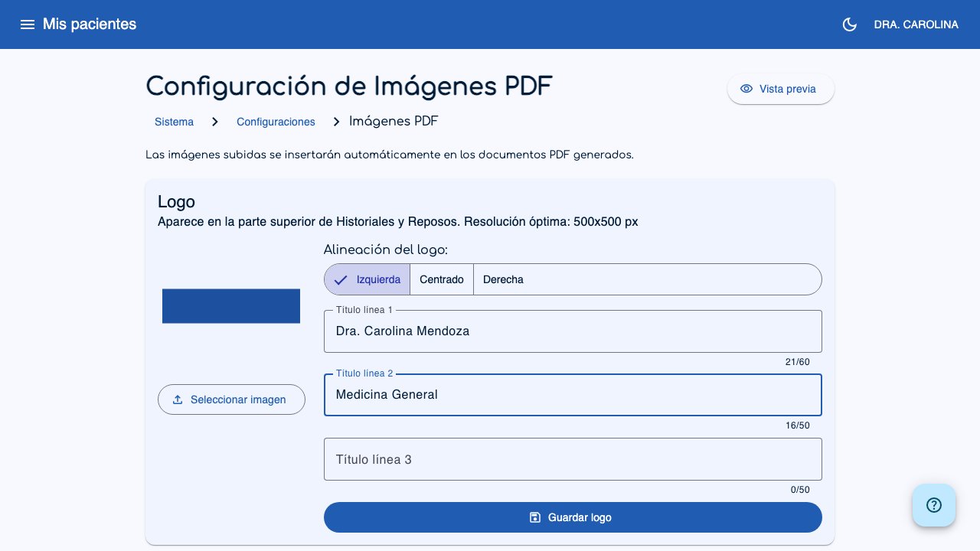Click the eye icon in Vista previa
The width and height of the screenshot is (980, 551).
coord(746,89)
